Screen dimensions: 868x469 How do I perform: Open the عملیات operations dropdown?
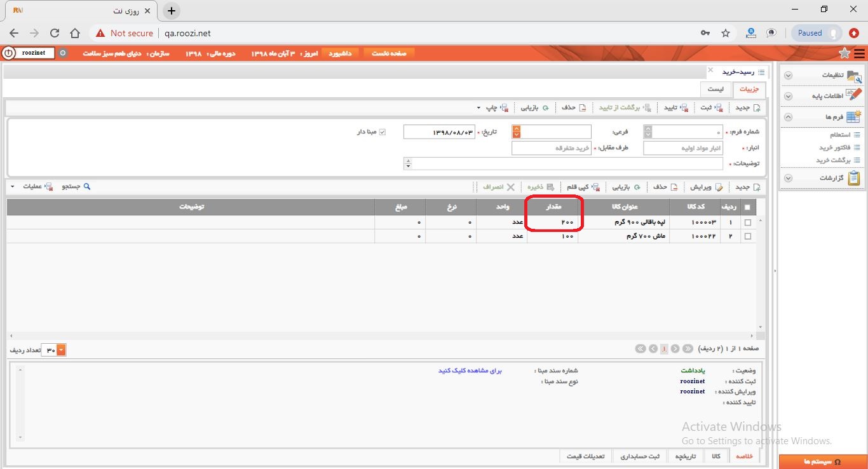point(31,187)
